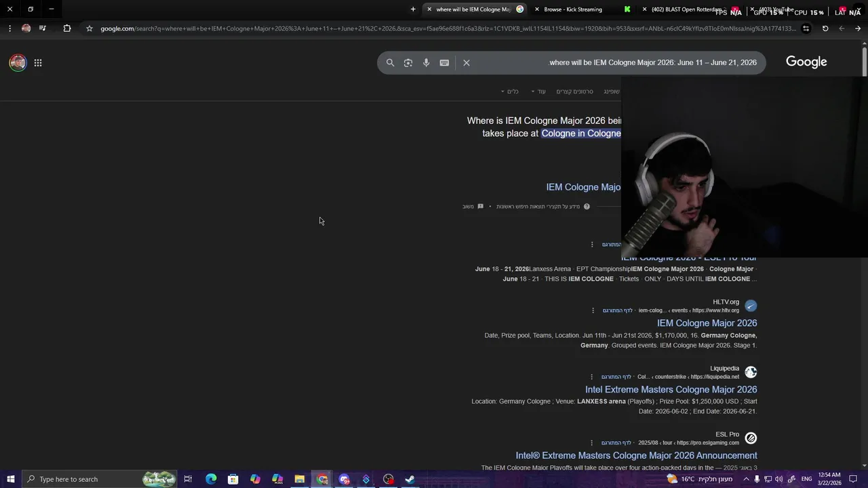Click Windows taskbar search box
Viewport: 868px width, 488px height.
[99, 479]
